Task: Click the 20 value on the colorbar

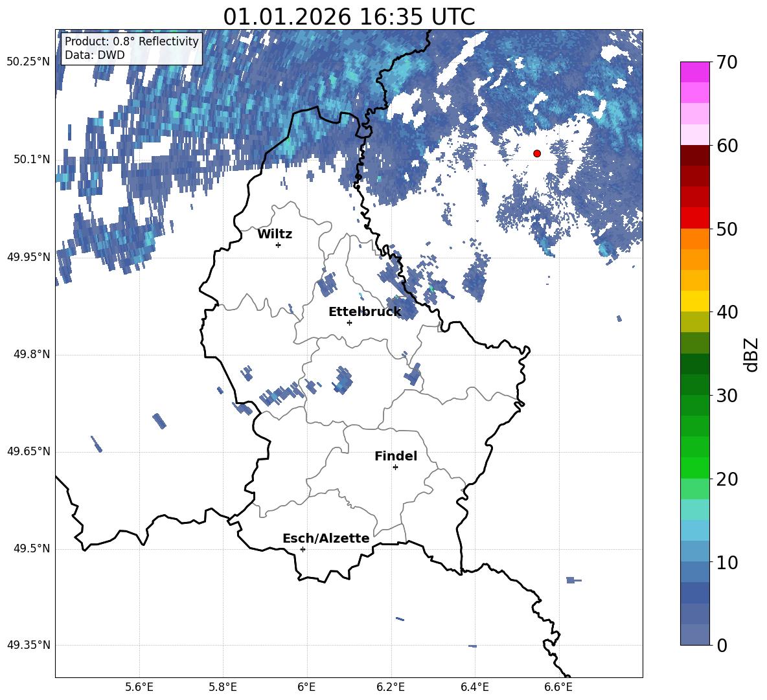Action: [x=727, y=479]
